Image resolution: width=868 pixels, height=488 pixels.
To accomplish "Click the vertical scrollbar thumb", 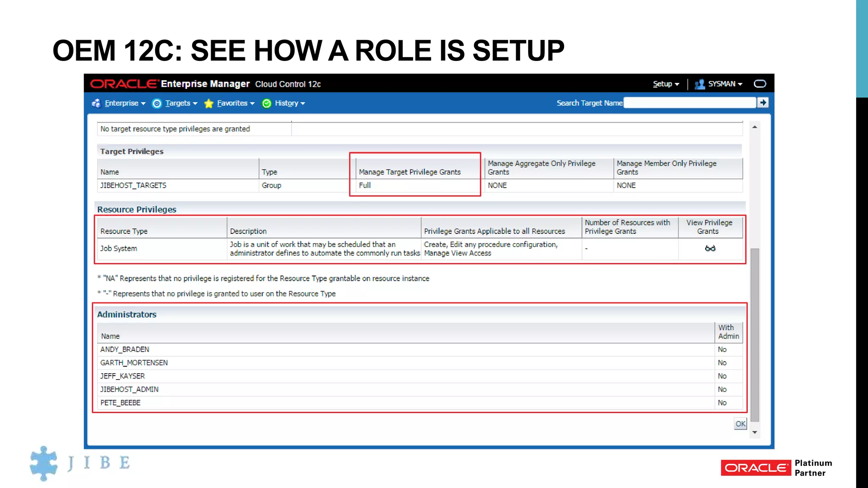I will [754, 335].
